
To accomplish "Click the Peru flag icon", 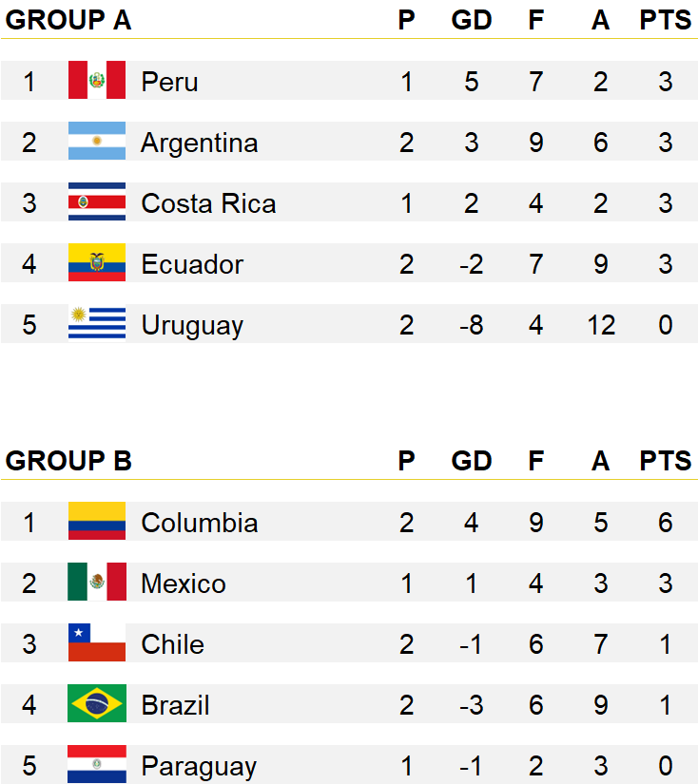I will [x=97, y=80].
